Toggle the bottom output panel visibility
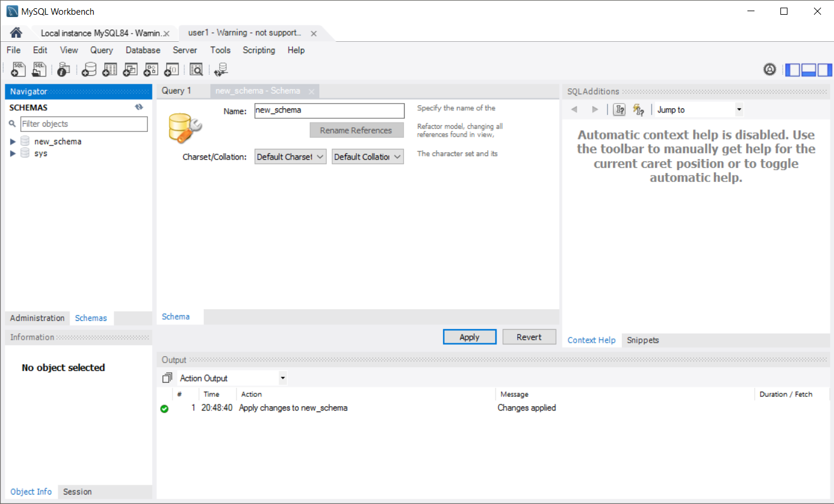 809,70
